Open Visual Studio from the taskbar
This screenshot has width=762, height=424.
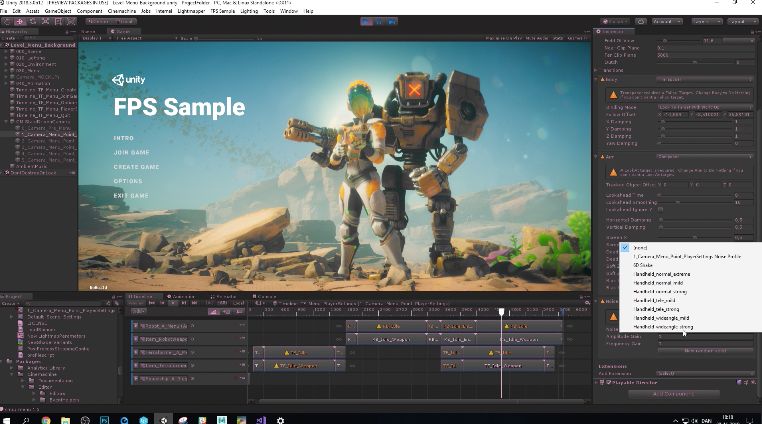click(261, 420)
